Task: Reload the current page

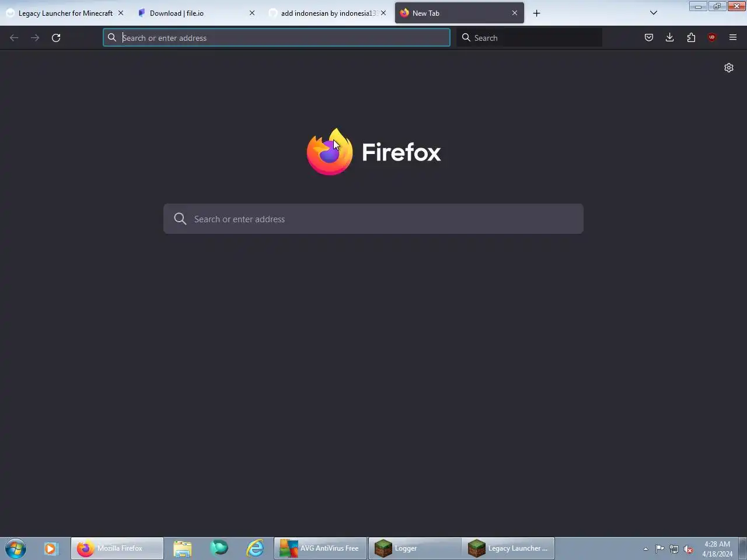Action: [x=56, y=38]
